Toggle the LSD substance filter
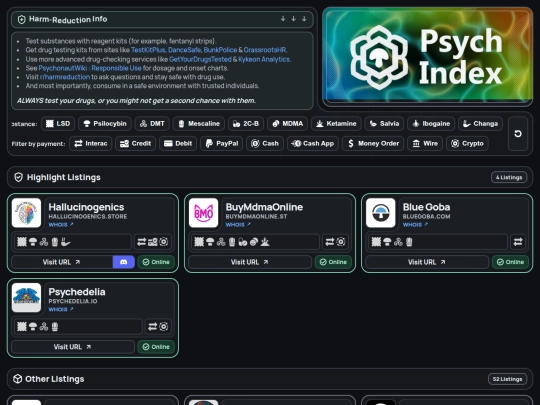The width and height of the screenshot is (540, 405). tap(58, 124)
